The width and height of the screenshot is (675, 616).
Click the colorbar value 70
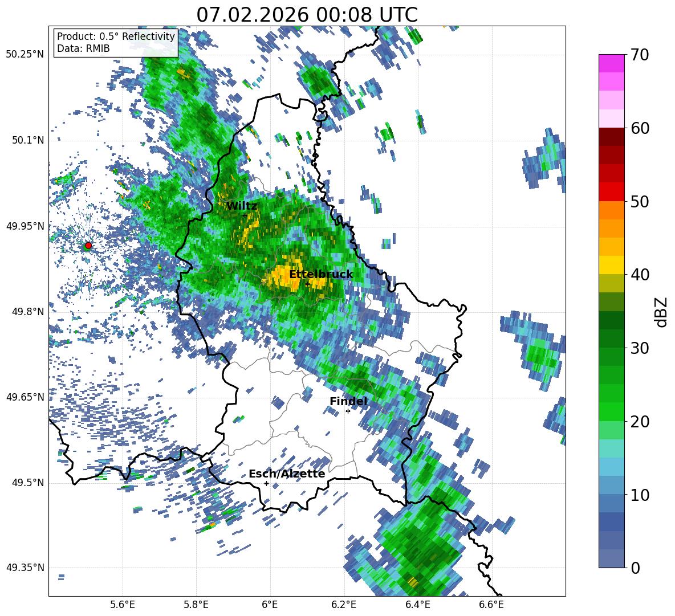640,55
